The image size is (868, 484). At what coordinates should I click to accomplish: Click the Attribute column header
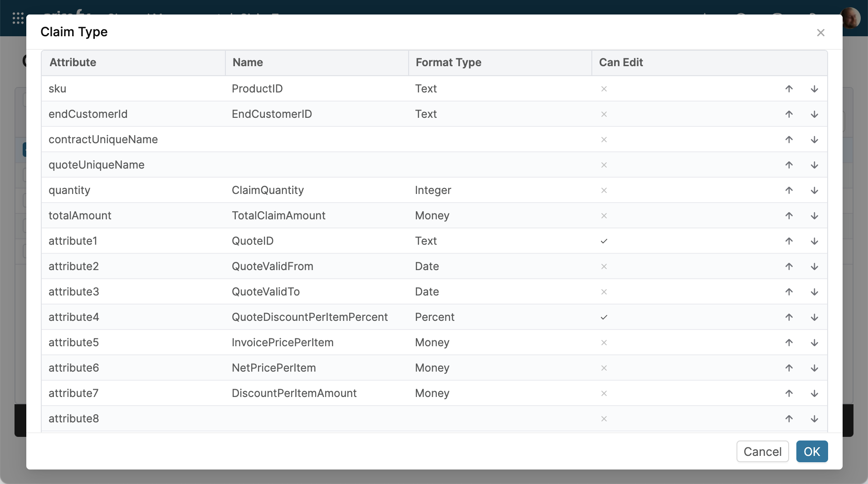click(73, 63)
